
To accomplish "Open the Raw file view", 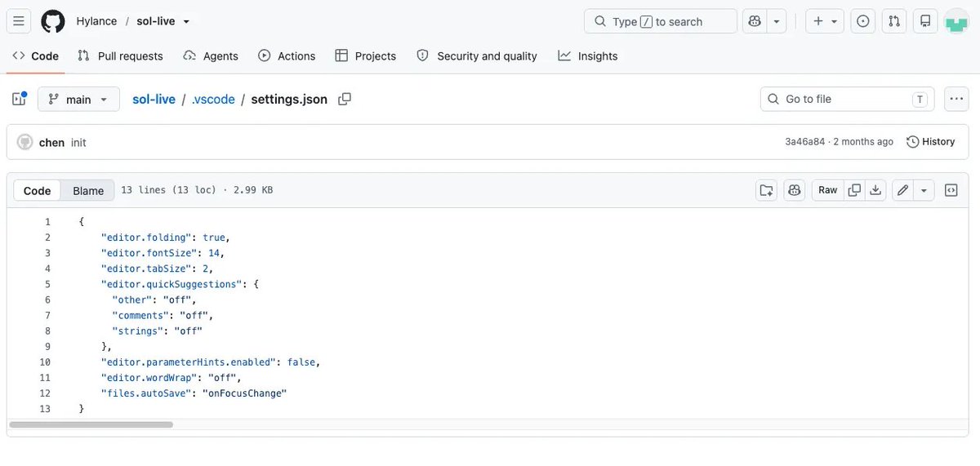I will pos(828,190).
